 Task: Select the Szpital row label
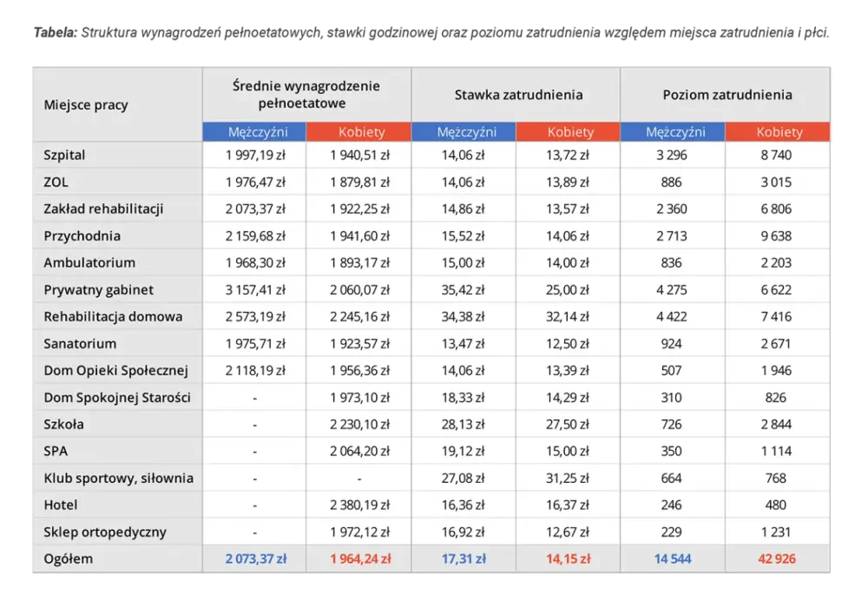pyautogui.click(x=64, y=155)
